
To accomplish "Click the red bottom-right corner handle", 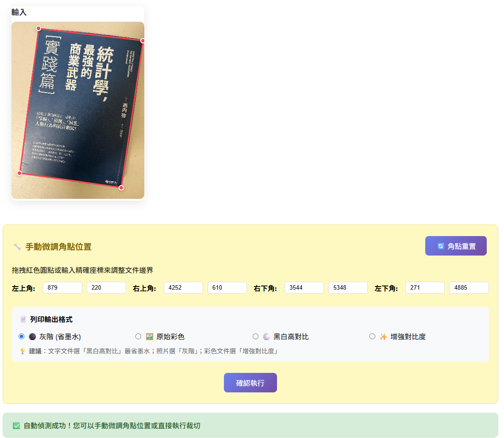I will 121,188.
